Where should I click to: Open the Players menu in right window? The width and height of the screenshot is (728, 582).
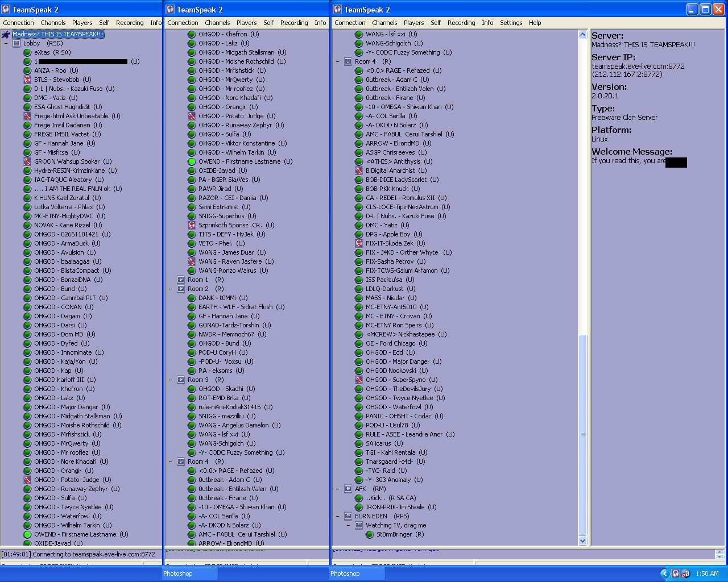(x=414, y=23)
